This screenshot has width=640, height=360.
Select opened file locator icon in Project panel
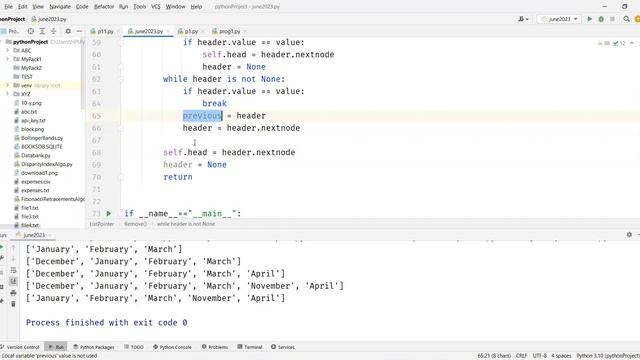point(31,31)
